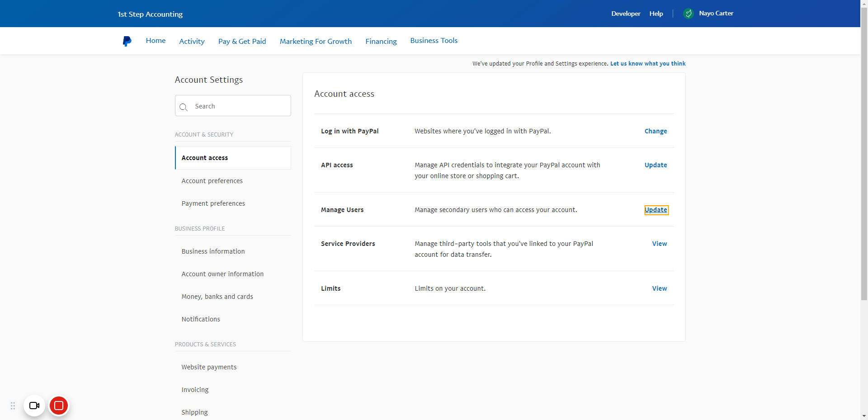
Task: Click View for Service Providers
Action: coord(660,244)
